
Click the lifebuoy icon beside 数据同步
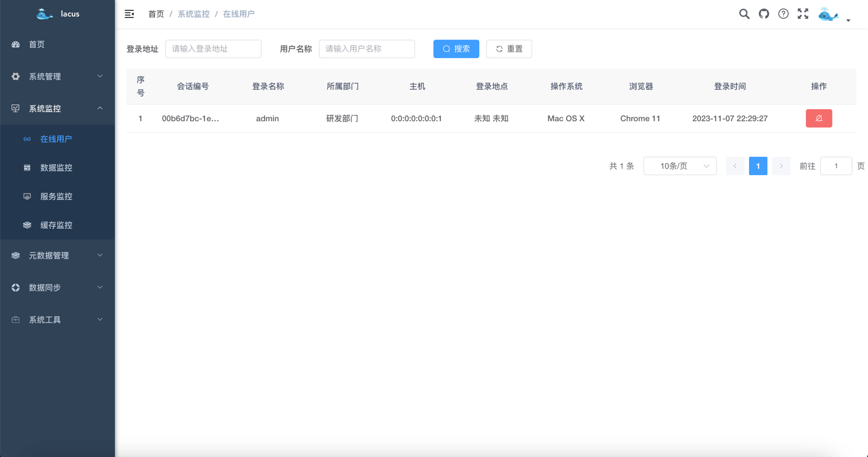tap(15, 288)
